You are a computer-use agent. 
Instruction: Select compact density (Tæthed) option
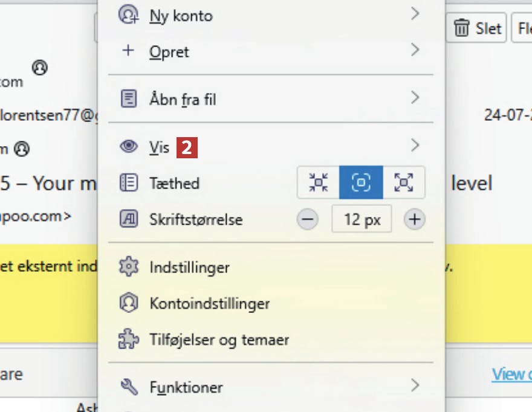tap(319, 182)
